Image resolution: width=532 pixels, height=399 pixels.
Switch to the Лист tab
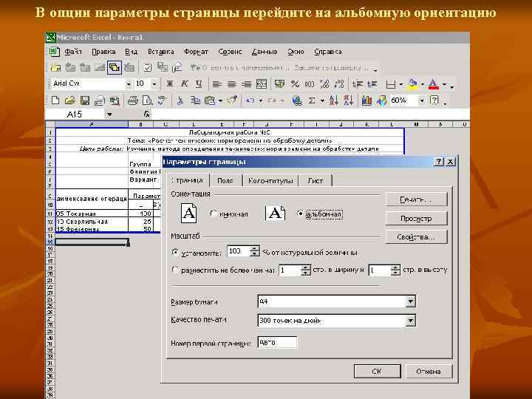(x=316, y=180)
